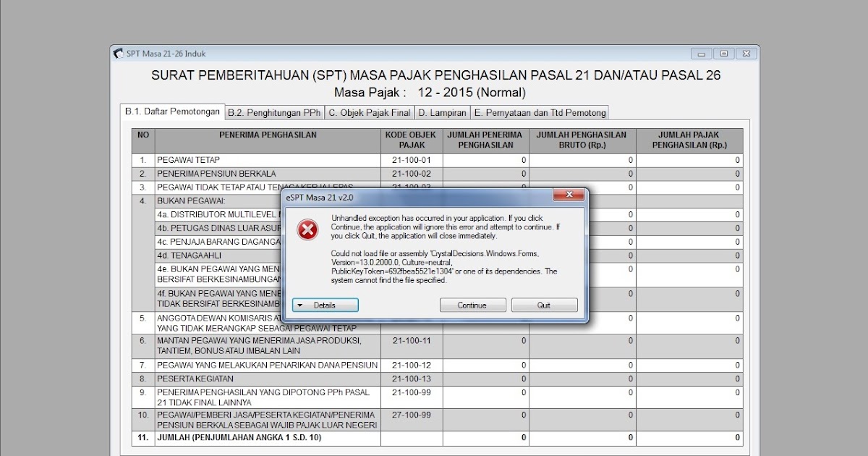Image resolution: width=868 pixels, height=456 pixels.
Task: Click kode objek pajak 21-100-11
Action: tap(412, 340)
